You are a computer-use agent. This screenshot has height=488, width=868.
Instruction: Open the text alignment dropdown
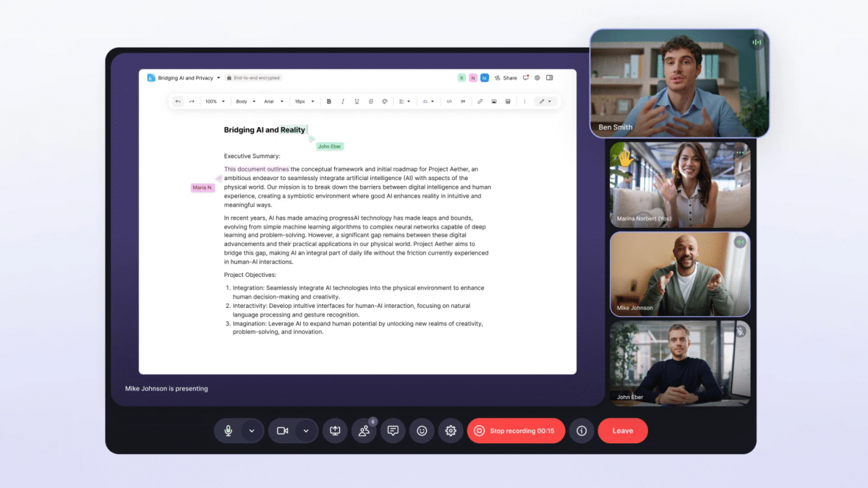(x=405, y=101)
